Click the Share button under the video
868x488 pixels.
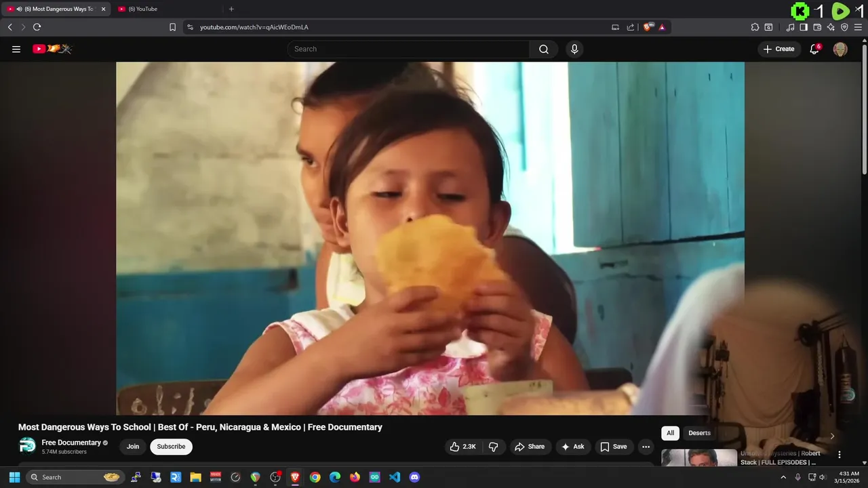pyautogui.click(x=530, y=447)
